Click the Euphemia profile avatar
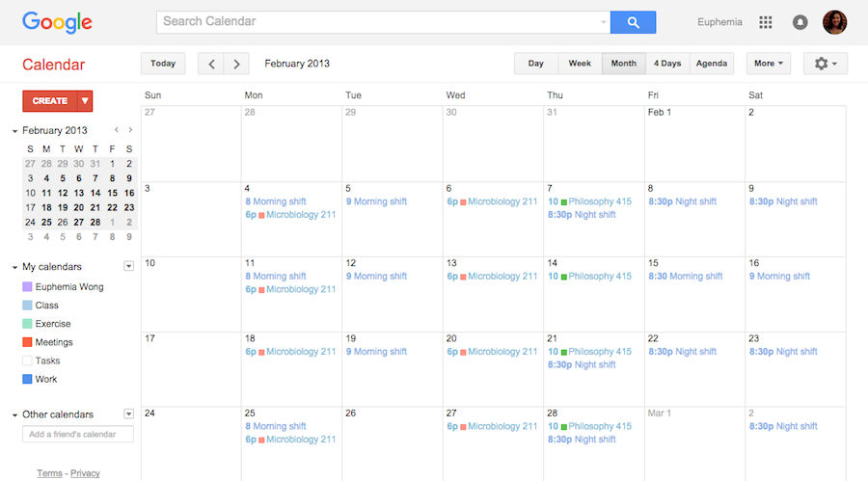868x481 pixels. tap(834, 22)
